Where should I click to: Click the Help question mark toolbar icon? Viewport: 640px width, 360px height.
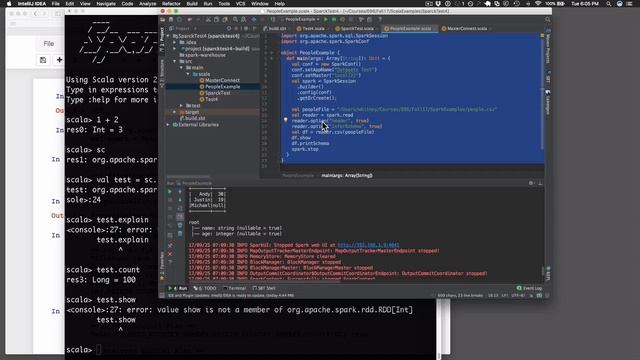pos(380,20)
